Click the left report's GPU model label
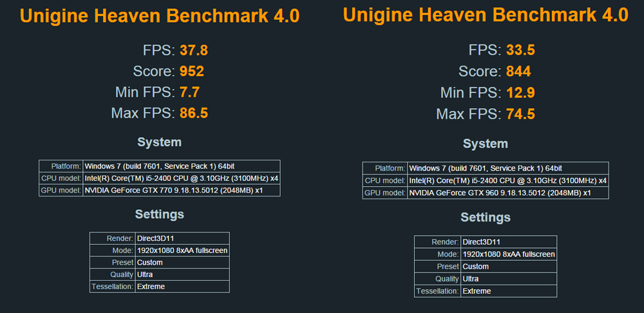 click(x=61, y=191)
